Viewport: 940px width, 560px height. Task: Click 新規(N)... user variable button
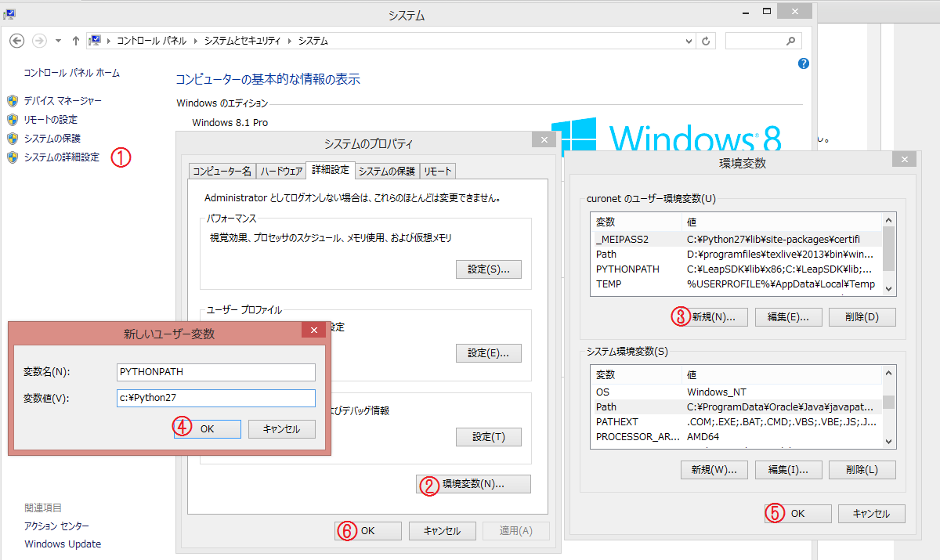(x=713, y=317)
